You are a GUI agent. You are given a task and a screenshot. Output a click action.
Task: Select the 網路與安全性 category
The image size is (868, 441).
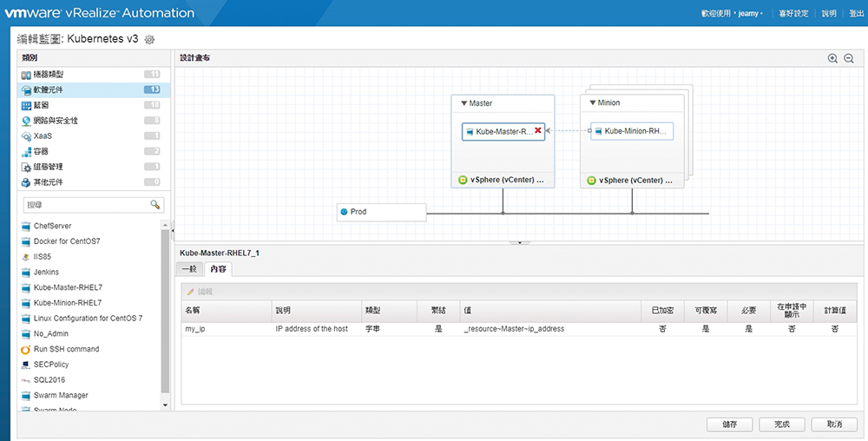click(94, 121)
